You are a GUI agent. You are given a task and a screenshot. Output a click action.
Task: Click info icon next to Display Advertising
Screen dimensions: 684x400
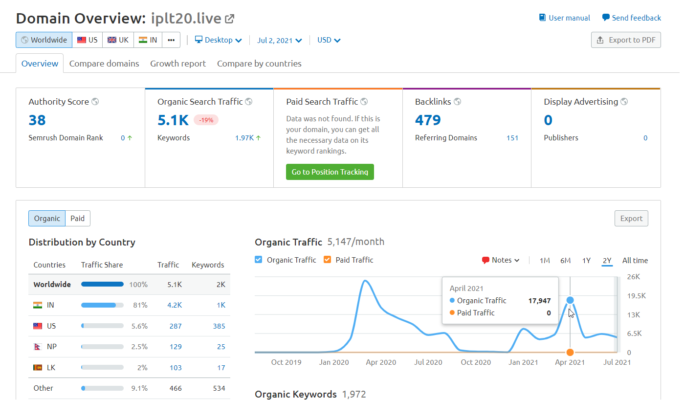pyautogui.click(x=624, y=102)
